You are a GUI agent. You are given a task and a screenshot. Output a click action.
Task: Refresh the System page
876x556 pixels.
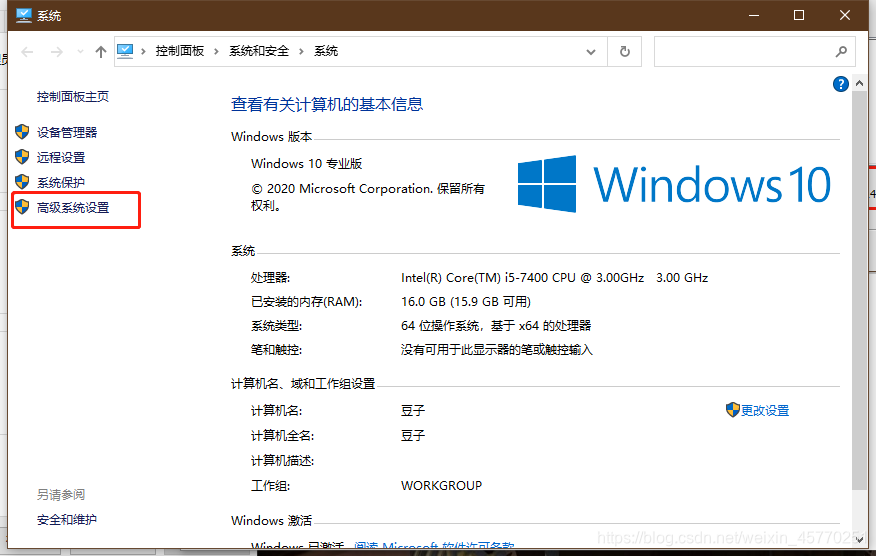(625, 52)
